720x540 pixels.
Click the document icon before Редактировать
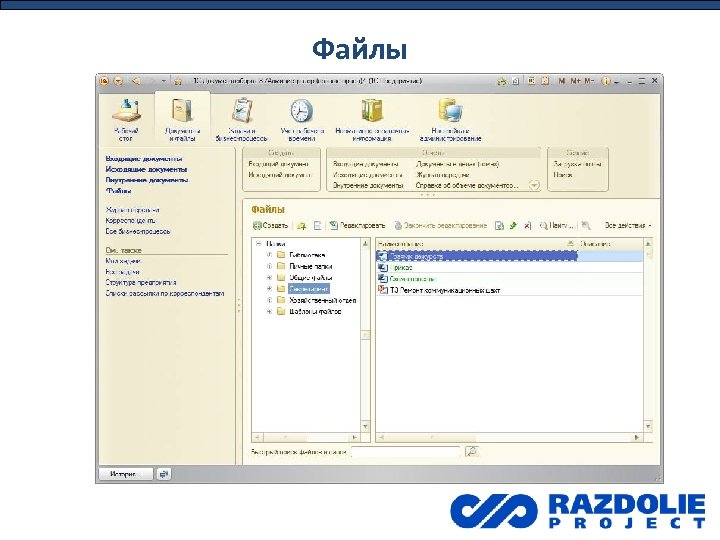pos(317,225)
